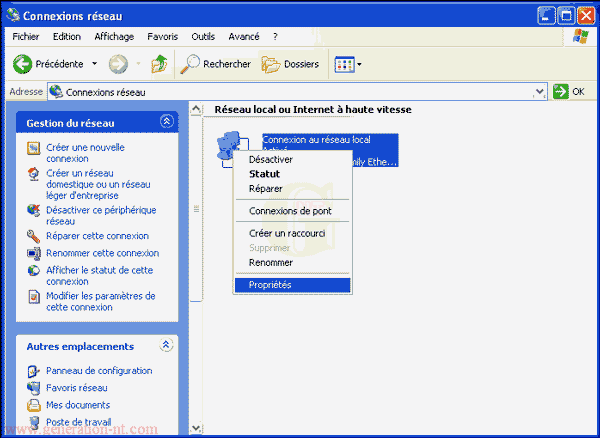Collapse the Autres emplacements panel
The width and height of the screenshot is (600, 438).
[166, 346]
